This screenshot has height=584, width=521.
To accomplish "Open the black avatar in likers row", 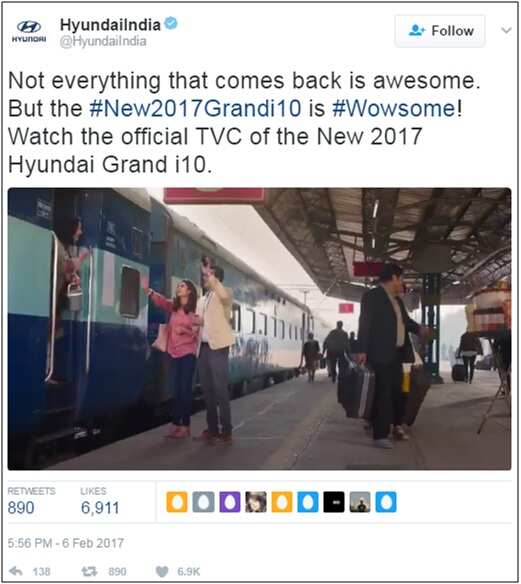I will (x=334, y=502).
